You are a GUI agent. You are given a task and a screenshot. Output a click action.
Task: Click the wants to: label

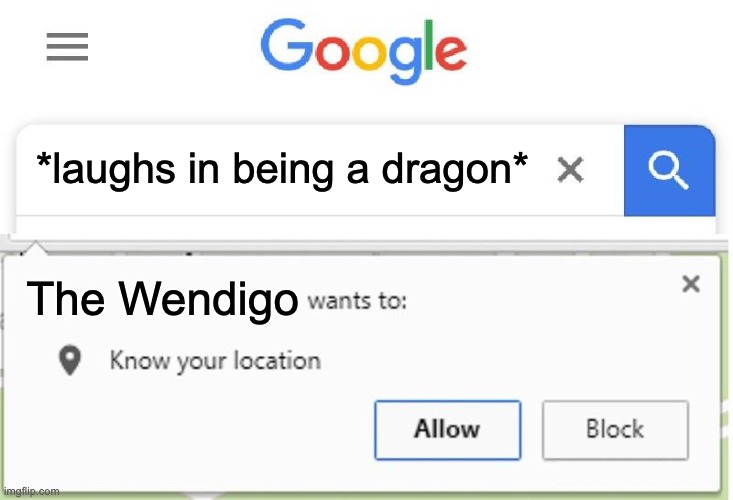357,301
